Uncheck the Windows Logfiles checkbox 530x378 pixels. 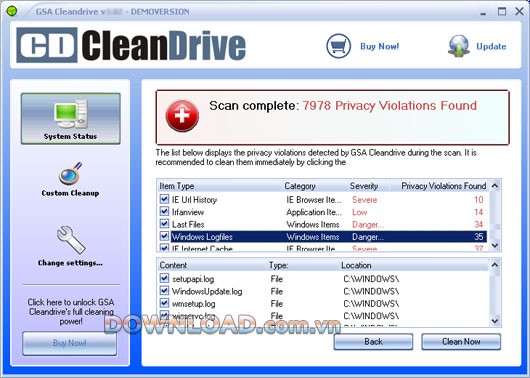coord(164,236)
